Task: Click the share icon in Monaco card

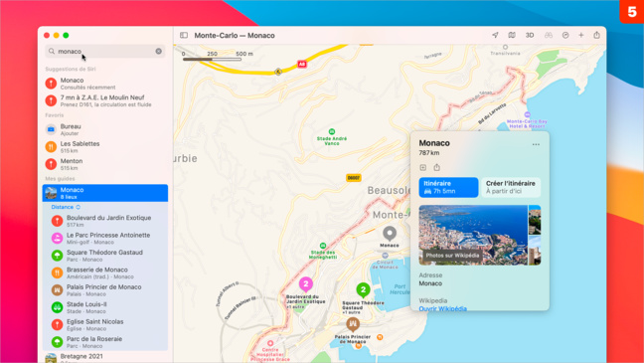Action: (x=436, y=167)
